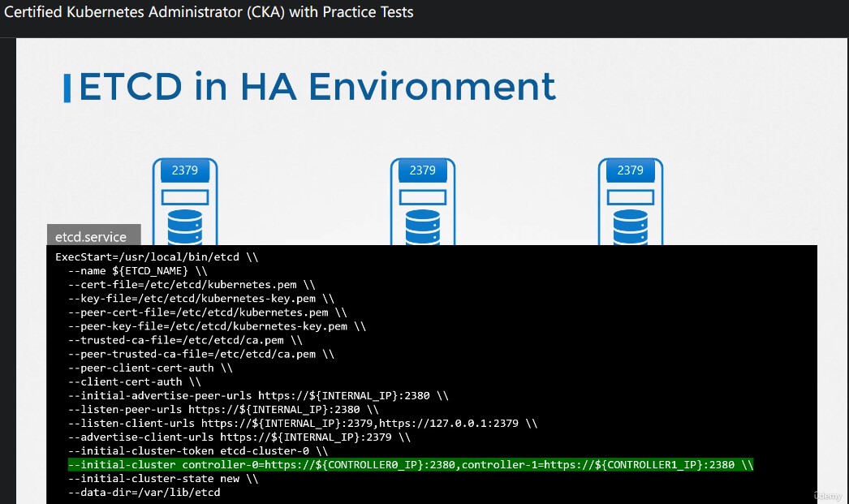Viewport: 849px width, 504px height.
Task: Click the 'ExecStart=/usr/local/bin/etcd' line
Action: point(157,257)
